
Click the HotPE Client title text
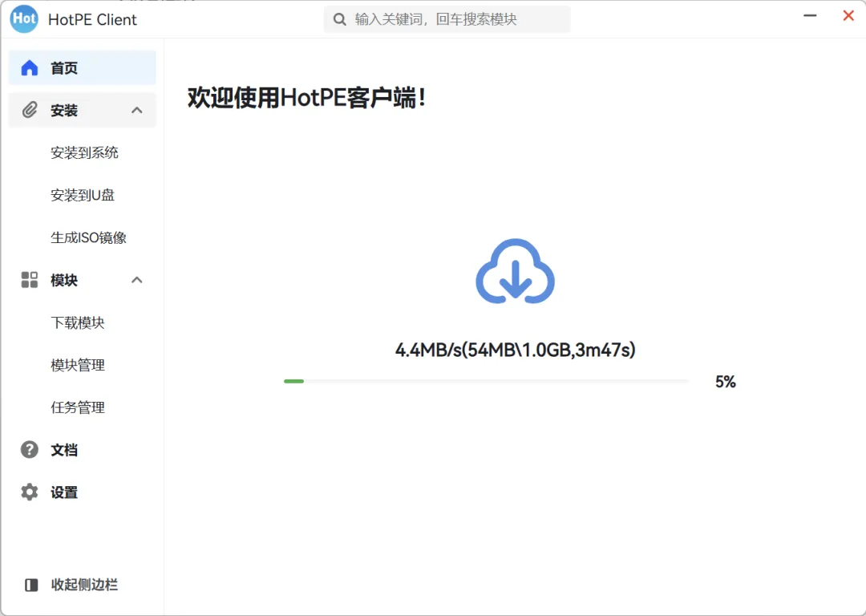click(x=92, y=19)
